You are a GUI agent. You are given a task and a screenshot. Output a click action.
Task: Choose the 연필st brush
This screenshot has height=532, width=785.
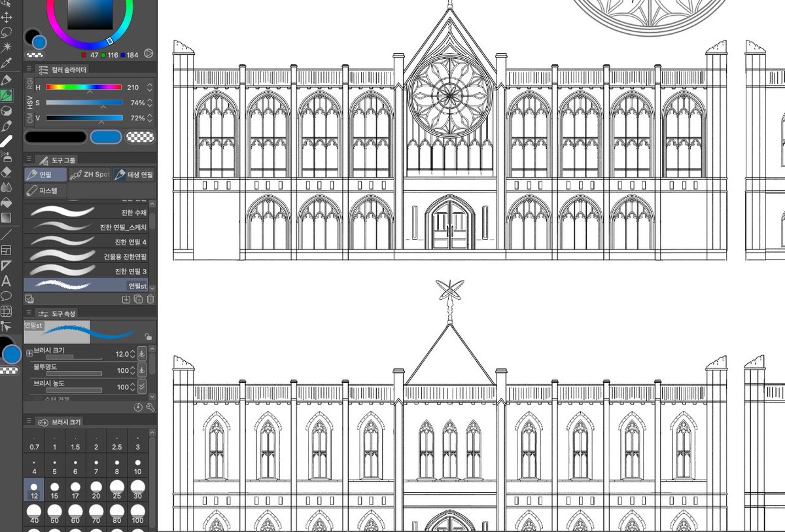point(86,285)
